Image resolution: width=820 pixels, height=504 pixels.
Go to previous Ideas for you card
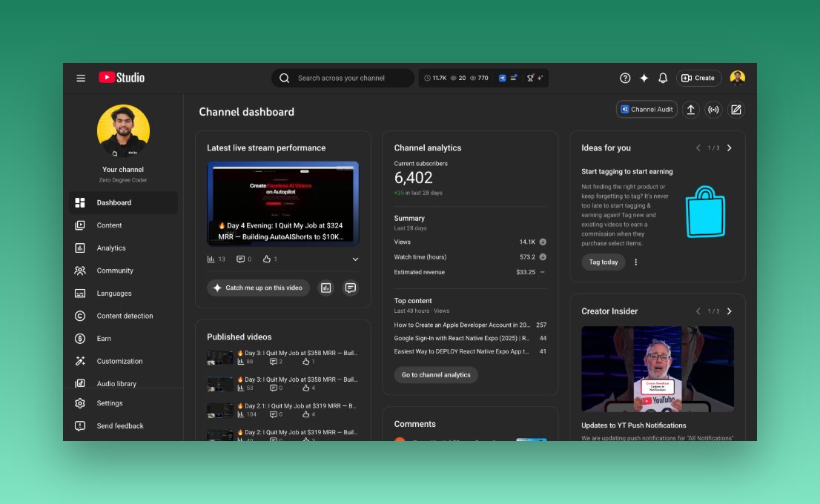(x=698, y=148)
